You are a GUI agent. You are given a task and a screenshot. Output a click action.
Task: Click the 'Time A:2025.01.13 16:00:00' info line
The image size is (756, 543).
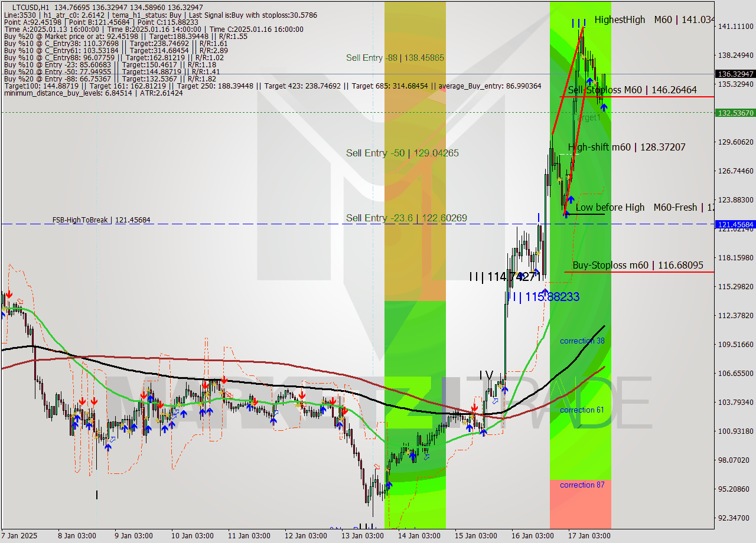(x=154, y=29)
